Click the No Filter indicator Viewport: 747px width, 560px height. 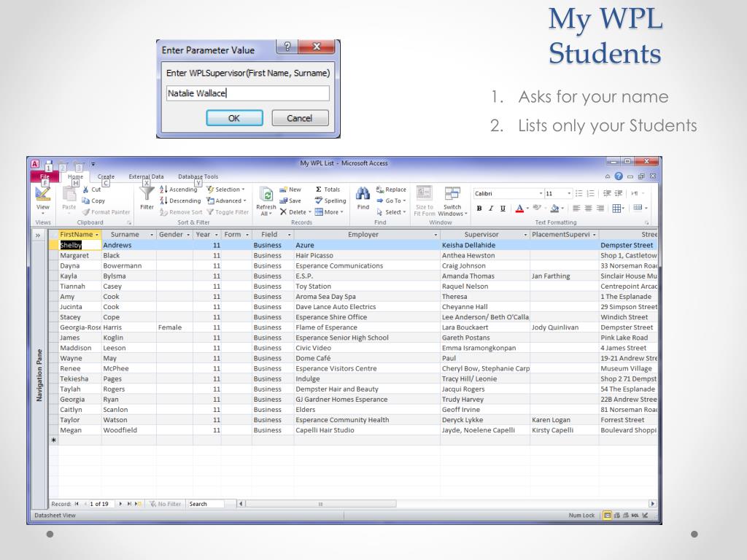tap(166, 504)
